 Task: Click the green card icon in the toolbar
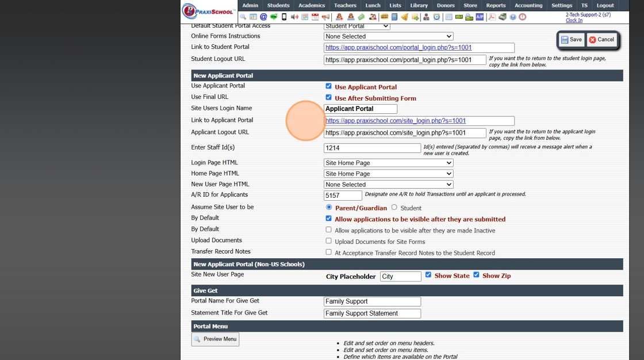[459, 17]
